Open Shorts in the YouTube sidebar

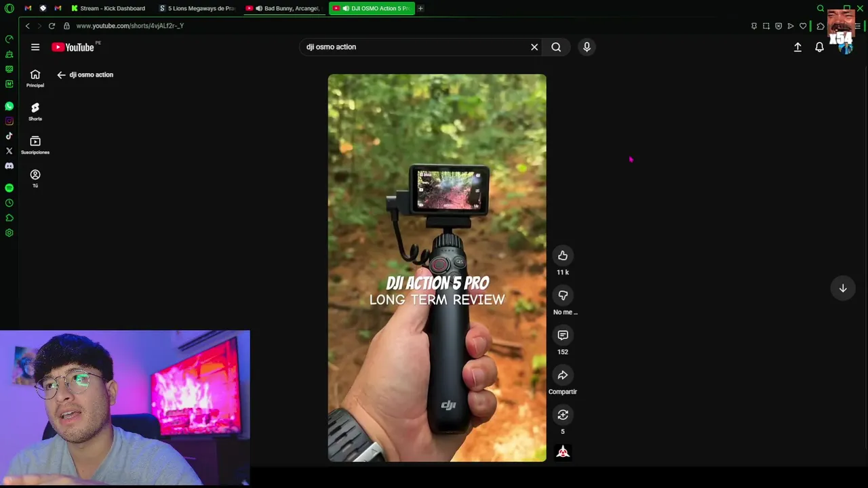tap(35, 112)
